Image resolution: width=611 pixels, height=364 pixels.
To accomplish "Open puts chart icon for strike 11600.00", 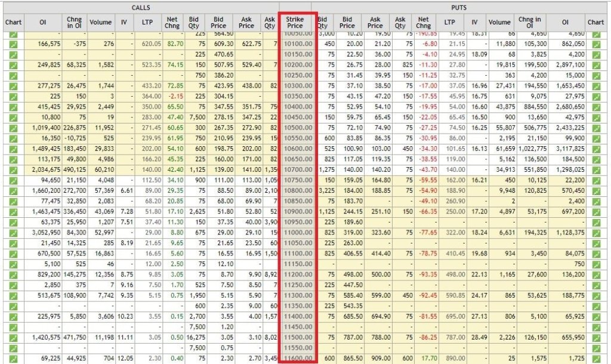I will point(595,359).
